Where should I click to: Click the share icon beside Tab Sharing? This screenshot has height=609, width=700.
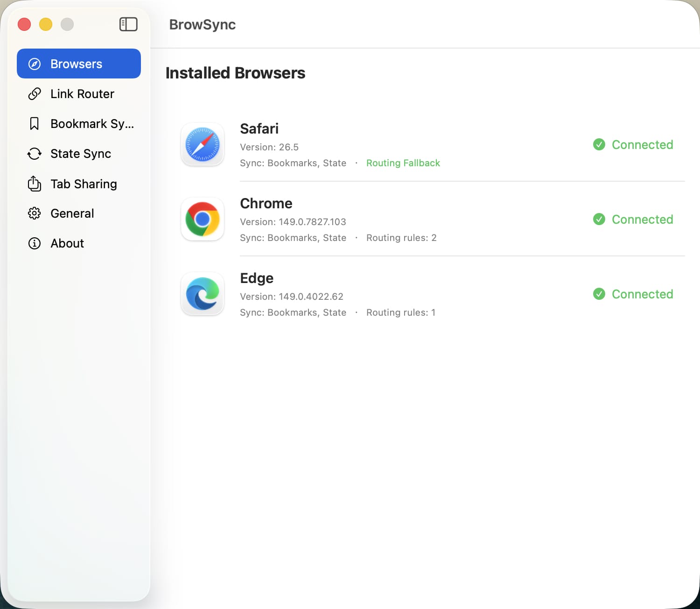click(35, 184)
